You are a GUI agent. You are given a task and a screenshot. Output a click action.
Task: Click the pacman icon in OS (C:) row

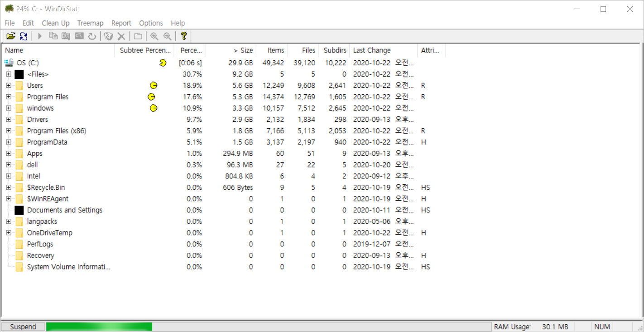pos(163,63)
